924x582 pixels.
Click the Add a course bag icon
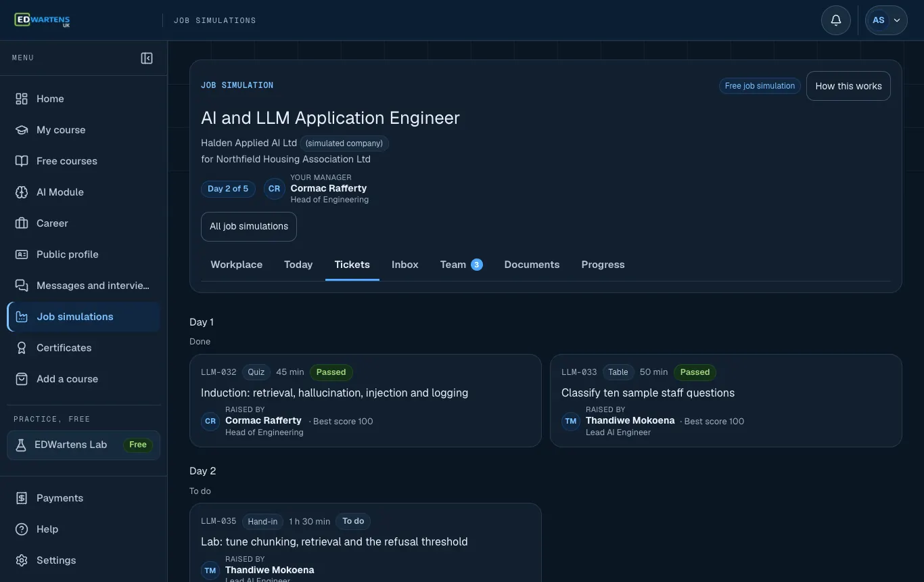coord(22,379)
